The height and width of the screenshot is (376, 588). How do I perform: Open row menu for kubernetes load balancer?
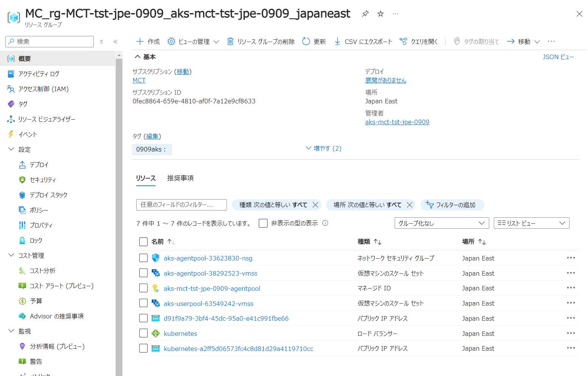(571, 333)
